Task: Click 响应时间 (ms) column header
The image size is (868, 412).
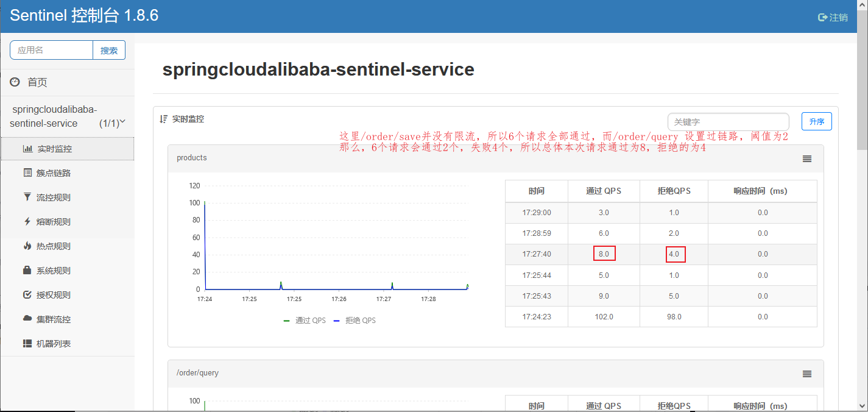Action: 762,191
